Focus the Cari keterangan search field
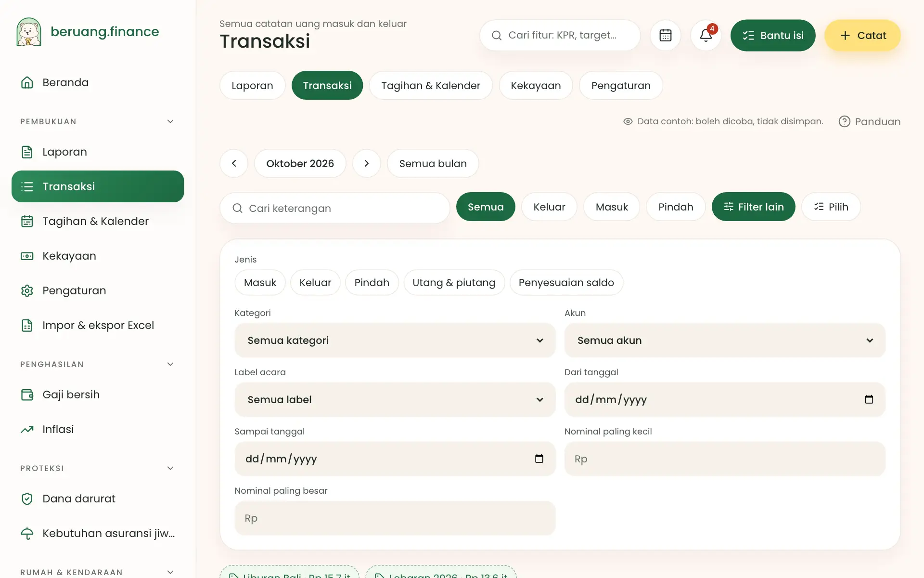924x578 pixels. tap(335, 208)
